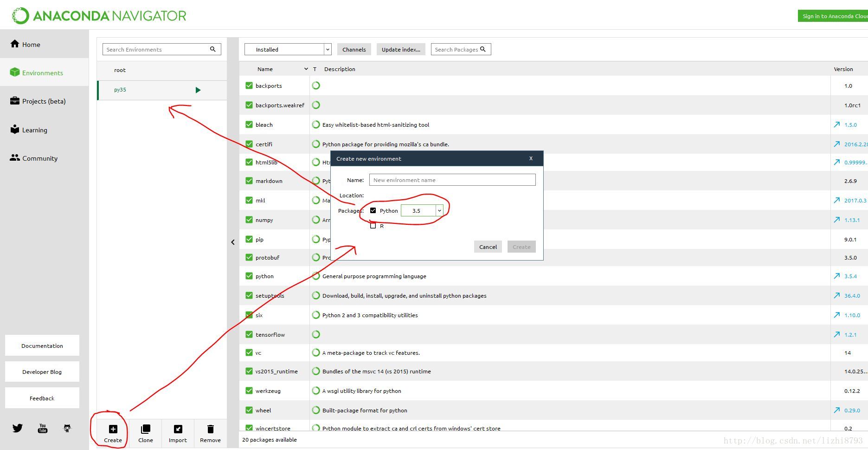Click the Remove environment trash icon
Image resolution: width=868 pixels, height=450 pixels.
210,429
